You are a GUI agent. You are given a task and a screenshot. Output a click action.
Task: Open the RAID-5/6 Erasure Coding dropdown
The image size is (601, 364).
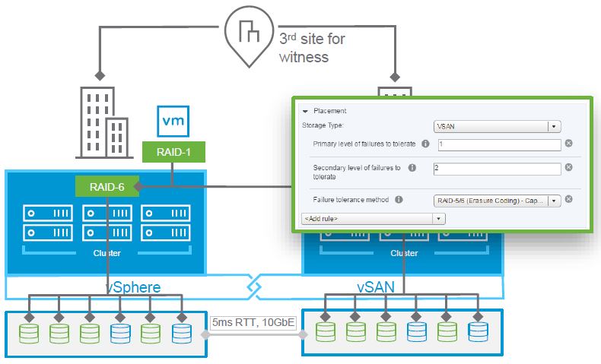tap(497, 201)
